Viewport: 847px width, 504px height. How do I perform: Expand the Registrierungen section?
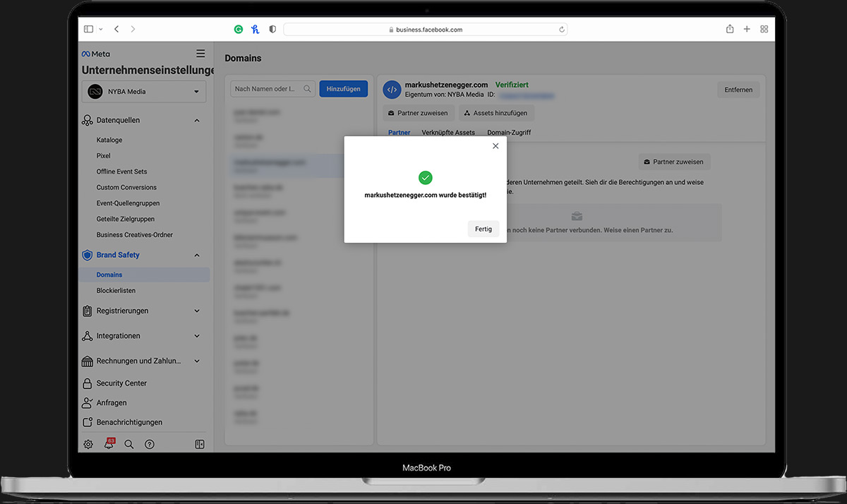[197, 311]
